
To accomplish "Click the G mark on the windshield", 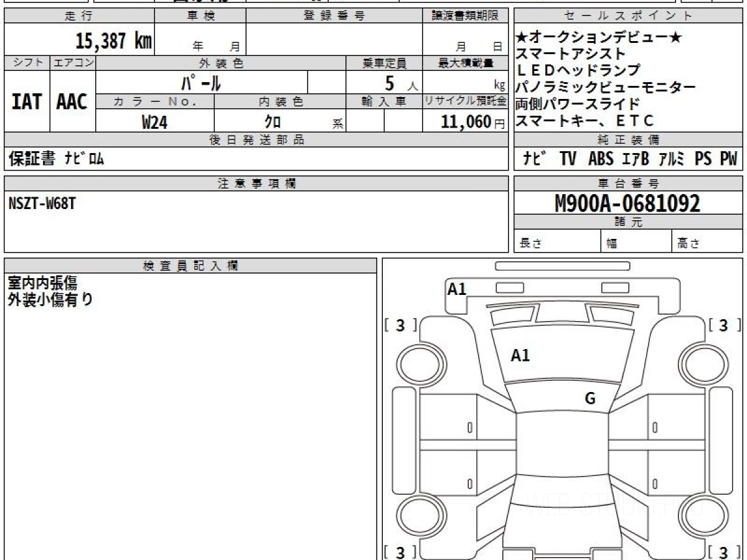I will [590, 399].
